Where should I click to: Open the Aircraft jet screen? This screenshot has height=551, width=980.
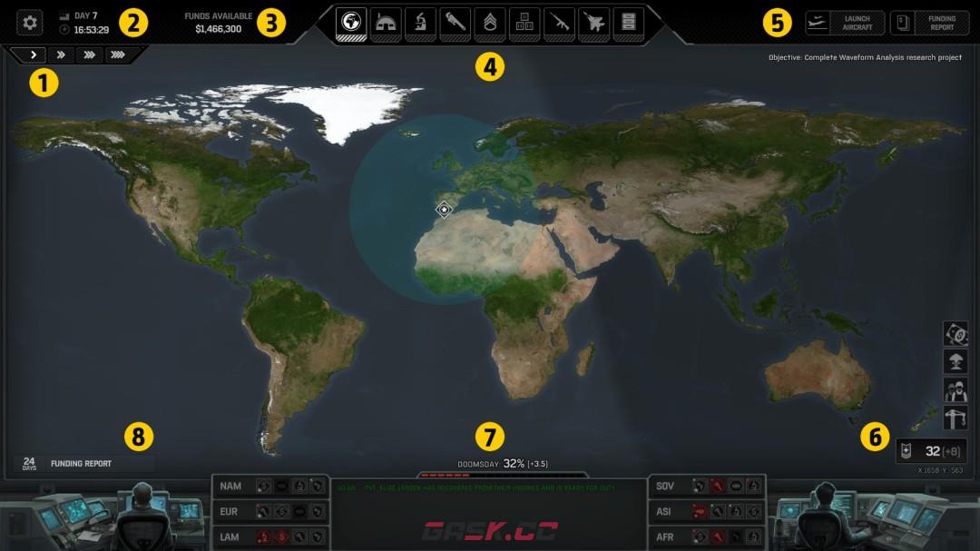(593, 24)
